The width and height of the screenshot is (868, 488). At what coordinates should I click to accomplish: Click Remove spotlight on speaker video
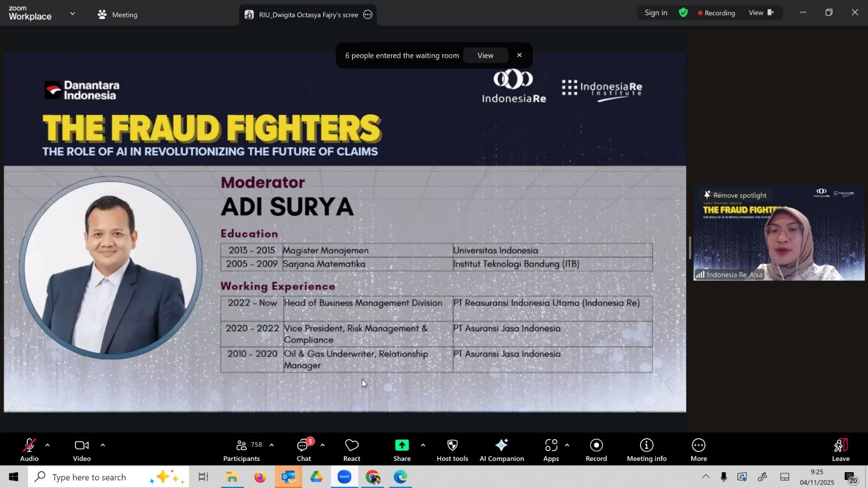(x=735, y=195)
